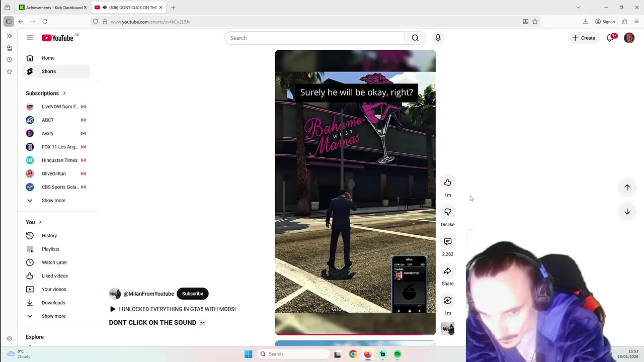Open Playlists in the sidebar
Image resolution: width=644 pixels, height=362 pixels.
[x=56, y=249]
